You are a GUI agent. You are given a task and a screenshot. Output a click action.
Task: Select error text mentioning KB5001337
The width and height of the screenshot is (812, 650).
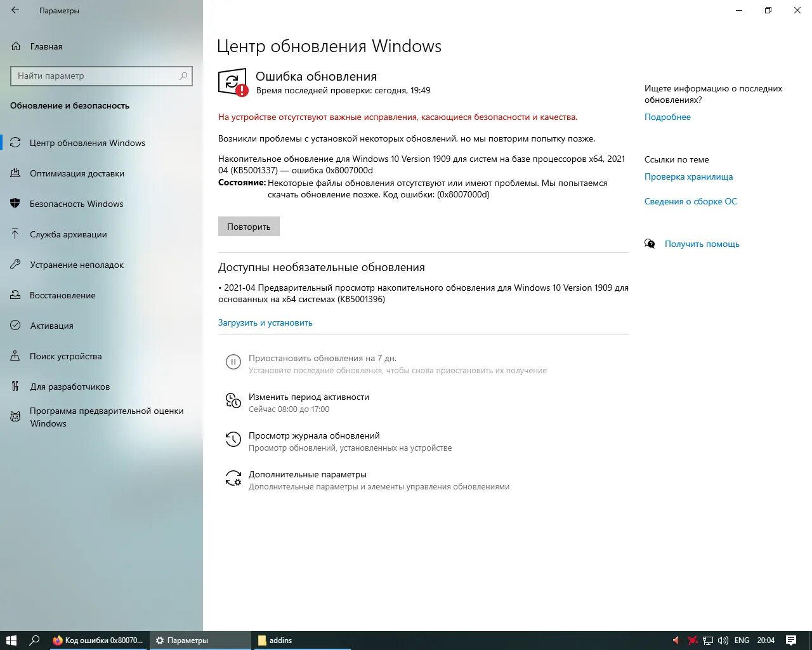(422, 164)
